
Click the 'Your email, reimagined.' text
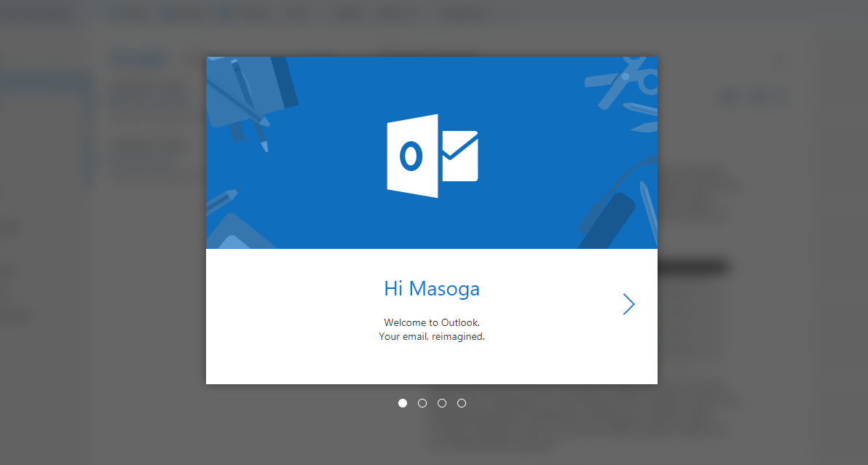pos(432,336)
